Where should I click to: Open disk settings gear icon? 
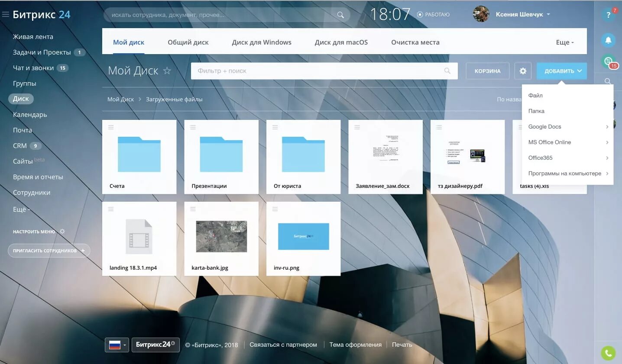(523, 71)
